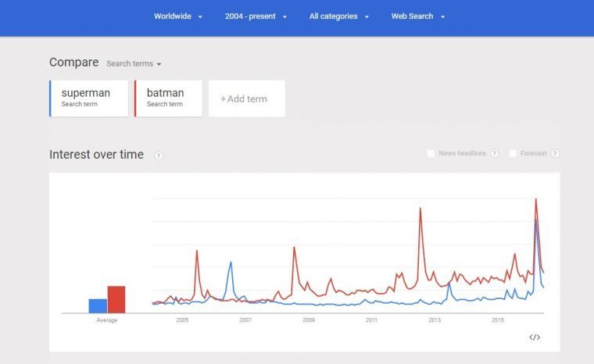Open help icon next to Forecast
This screenshot has width=594, height=364.
click(555, 153)
